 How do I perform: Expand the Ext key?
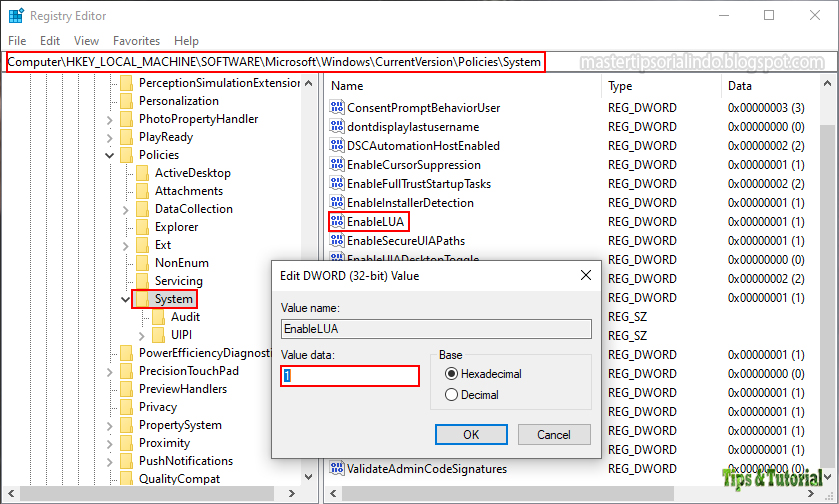coord(126,246)
